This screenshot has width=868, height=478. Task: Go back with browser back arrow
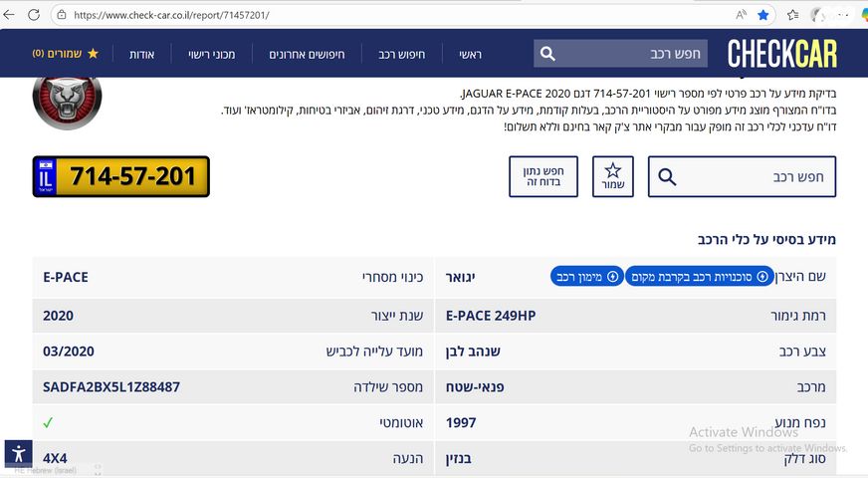pos(9,15)
